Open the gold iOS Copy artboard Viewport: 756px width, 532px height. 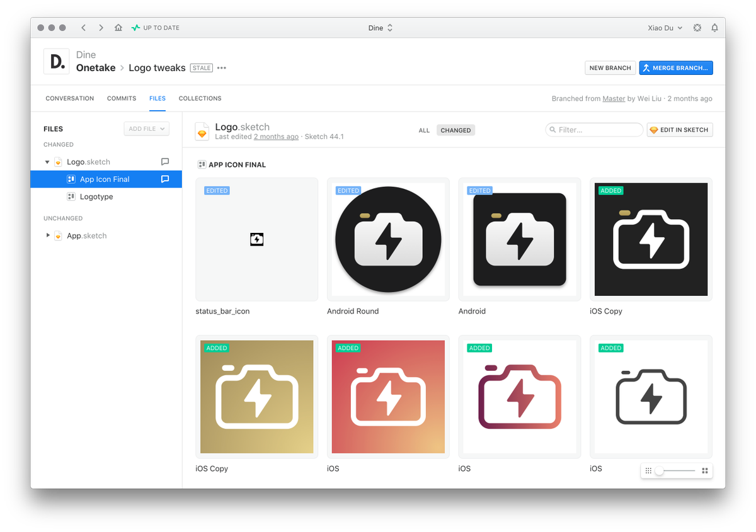(x=256, y=397)
